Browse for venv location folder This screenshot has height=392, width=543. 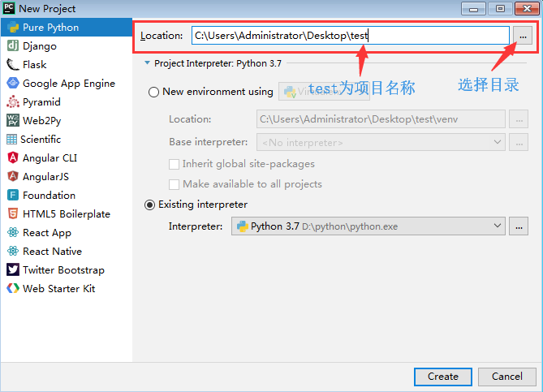519,119
